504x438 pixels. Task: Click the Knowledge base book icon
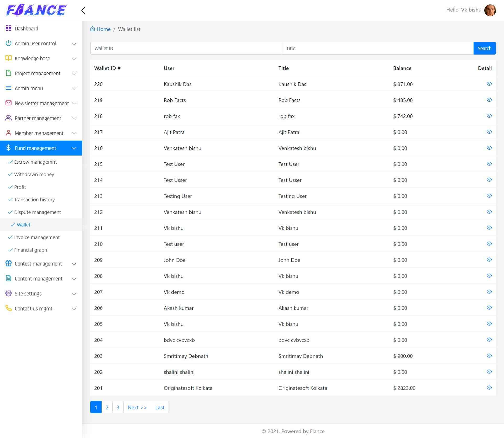pyautogui.click(x=8, y=58)
